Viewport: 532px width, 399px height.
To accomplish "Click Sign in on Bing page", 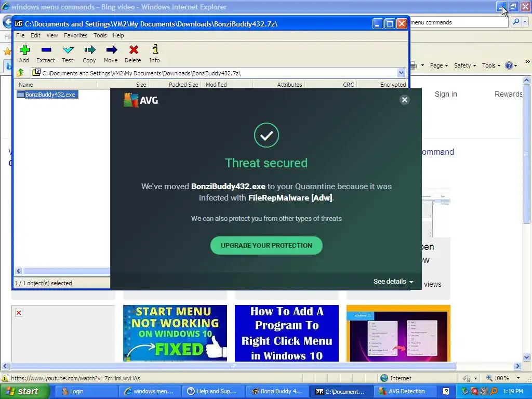I will [x=446, y=94].
